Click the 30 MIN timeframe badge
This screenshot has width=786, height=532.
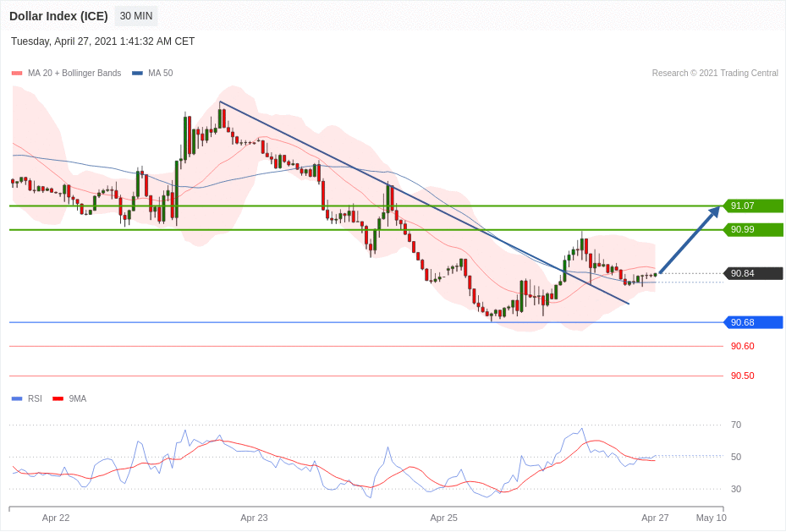(135, 16)
